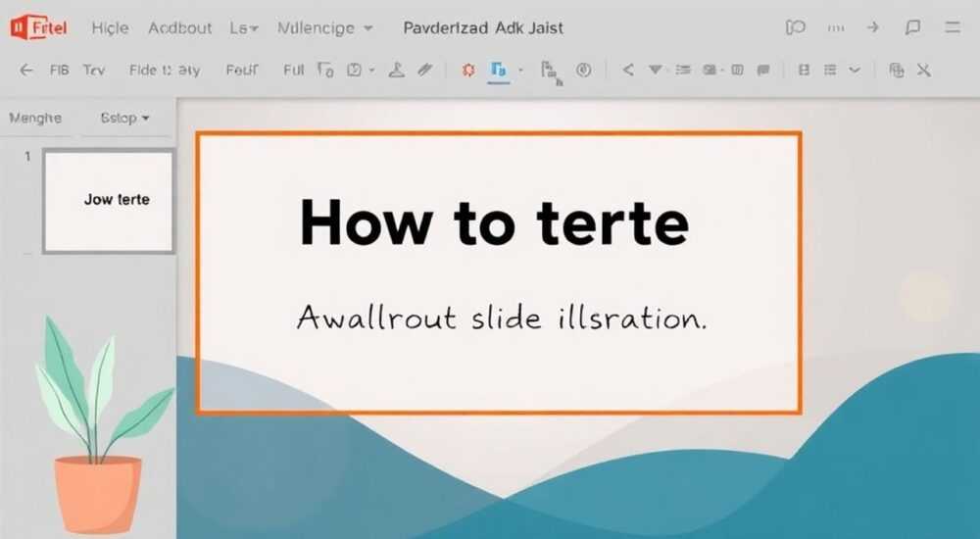980x539 pixels.
Task: Click the slide title How to terte
Action: [x=494, y=222]
